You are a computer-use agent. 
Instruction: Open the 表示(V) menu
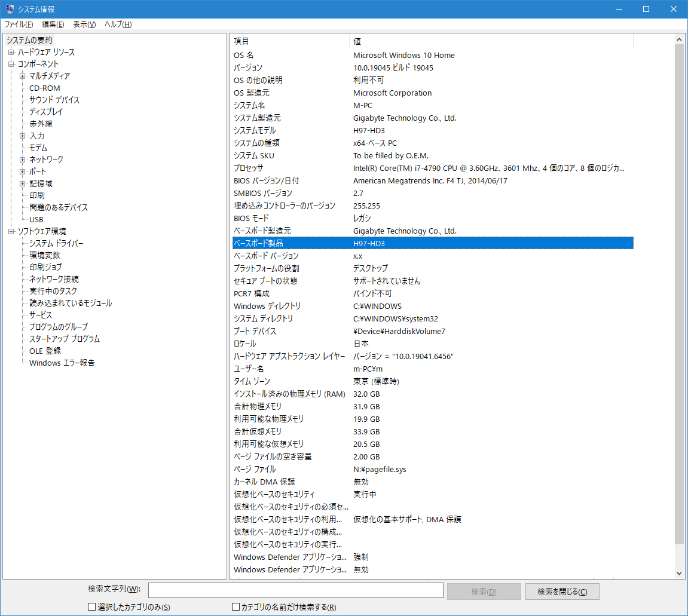(84, 24)
